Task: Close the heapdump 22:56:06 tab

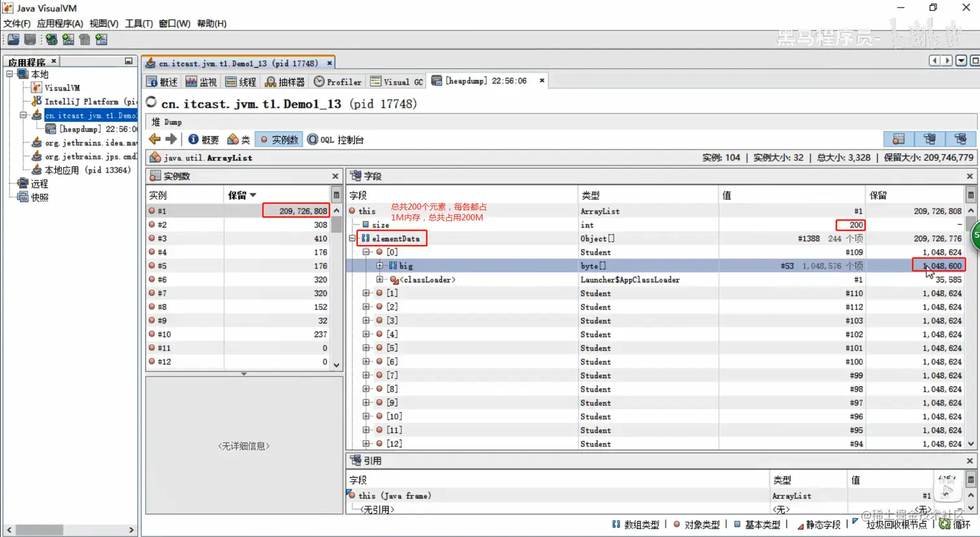Action: 542,80
